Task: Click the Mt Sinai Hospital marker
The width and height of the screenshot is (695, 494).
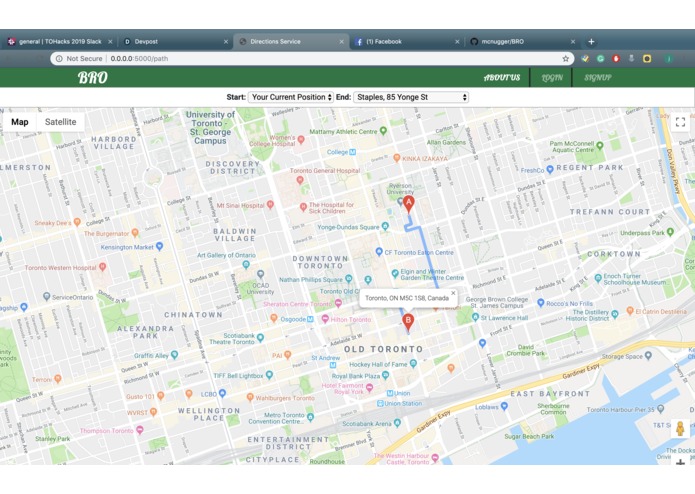Action: point(270,205)
